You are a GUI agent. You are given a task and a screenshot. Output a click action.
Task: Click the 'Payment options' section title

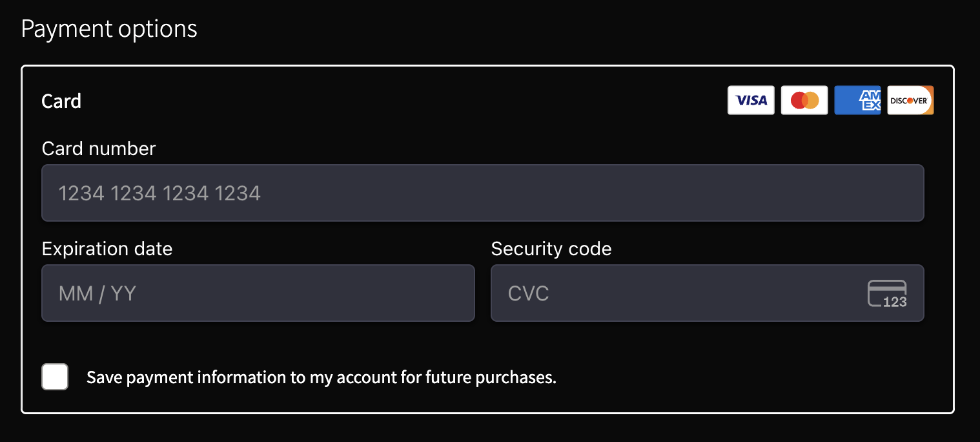[109, 29]
